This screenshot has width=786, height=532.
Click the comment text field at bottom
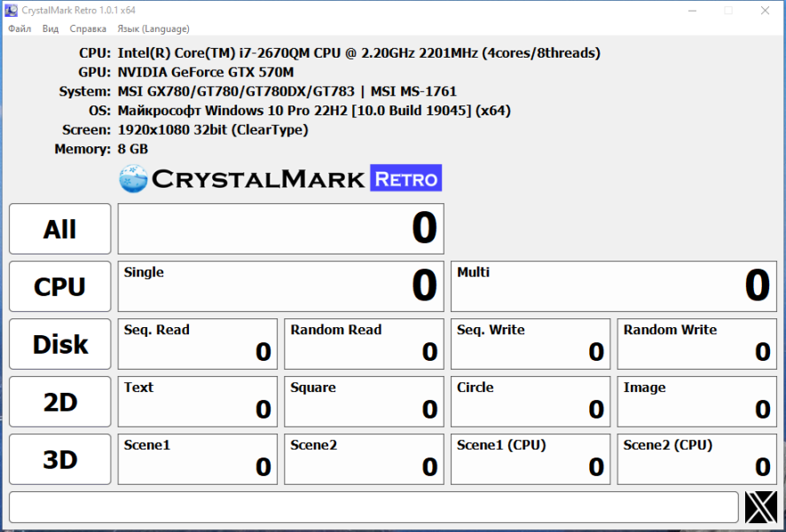pyautogui.click(x=374, y=507)
